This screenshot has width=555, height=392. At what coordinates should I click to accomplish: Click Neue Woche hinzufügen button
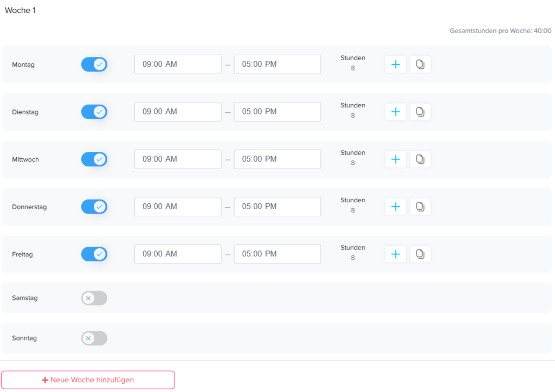(88, 380)
